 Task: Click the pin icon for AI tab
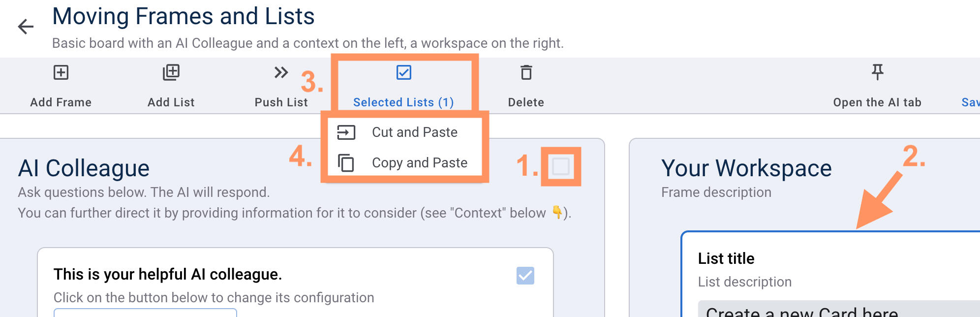pos(877,72)
